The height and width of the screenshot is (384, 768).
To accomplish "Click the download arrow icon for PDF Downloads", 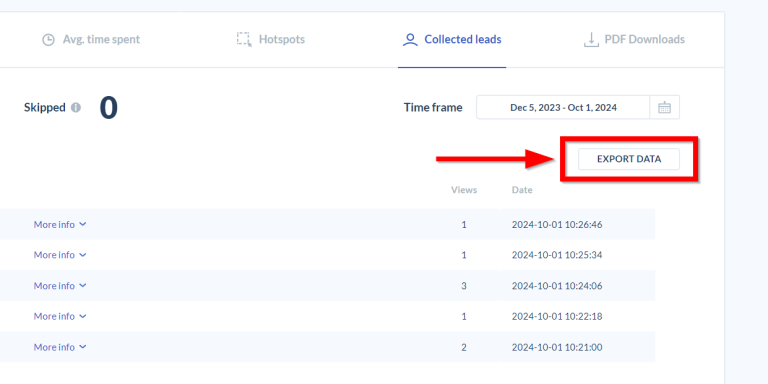I will [x=591, y=40].
